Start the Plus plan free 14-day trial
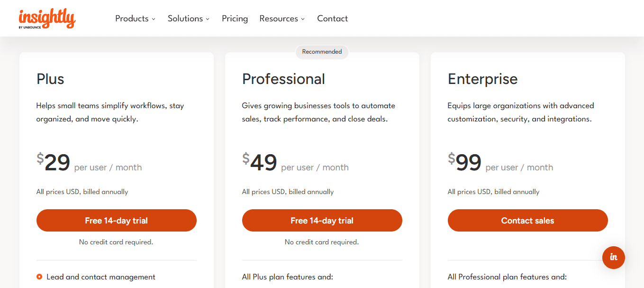The height and width of the screenshot is (288, 644). point(116,221)
